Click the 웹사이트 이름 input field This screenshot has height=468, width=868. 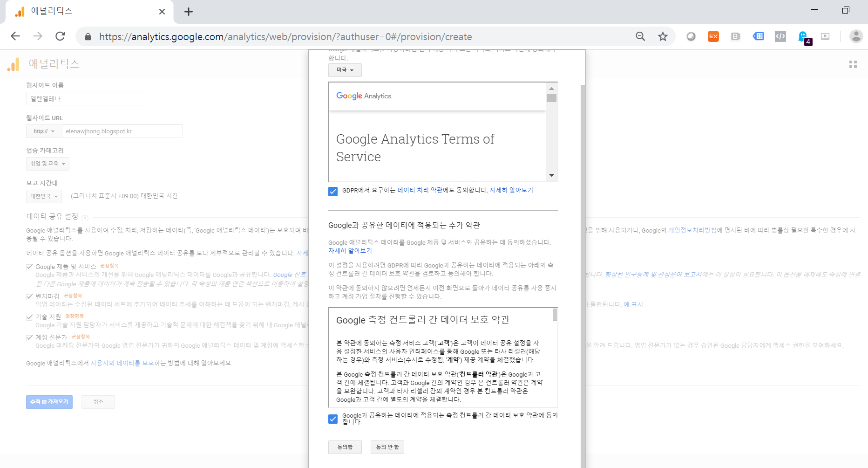(87, 99)
